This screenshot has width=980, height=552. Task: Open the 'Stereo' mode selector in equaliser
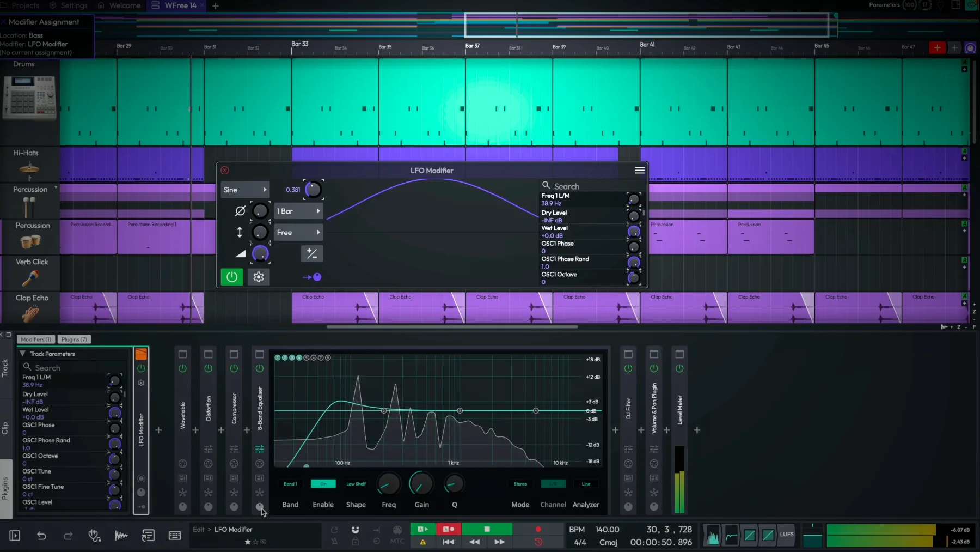520,484
